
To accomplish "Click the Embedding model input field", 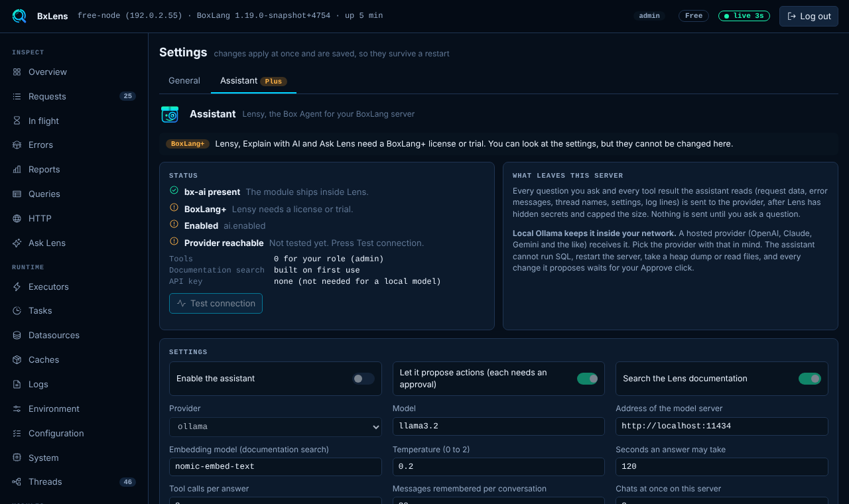I will coord(275,467).
